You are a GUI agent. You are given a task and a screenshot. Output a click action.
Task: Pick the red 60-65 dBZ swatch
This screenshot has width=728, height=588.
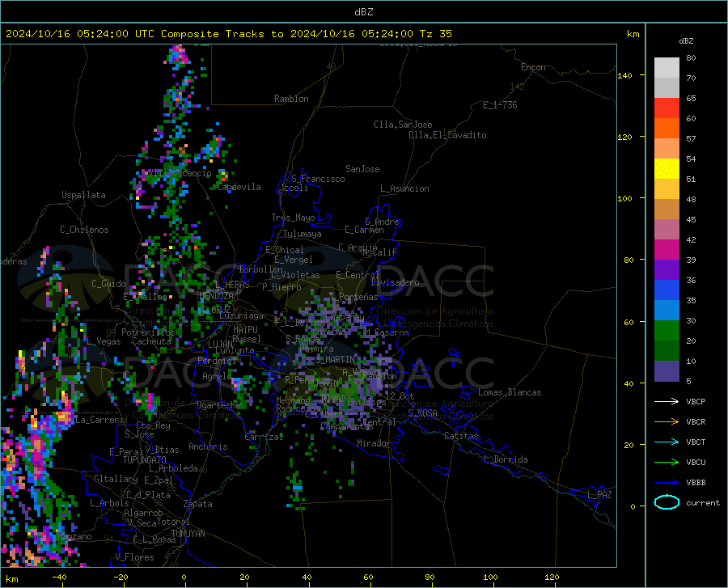click(x=667, y=108)
